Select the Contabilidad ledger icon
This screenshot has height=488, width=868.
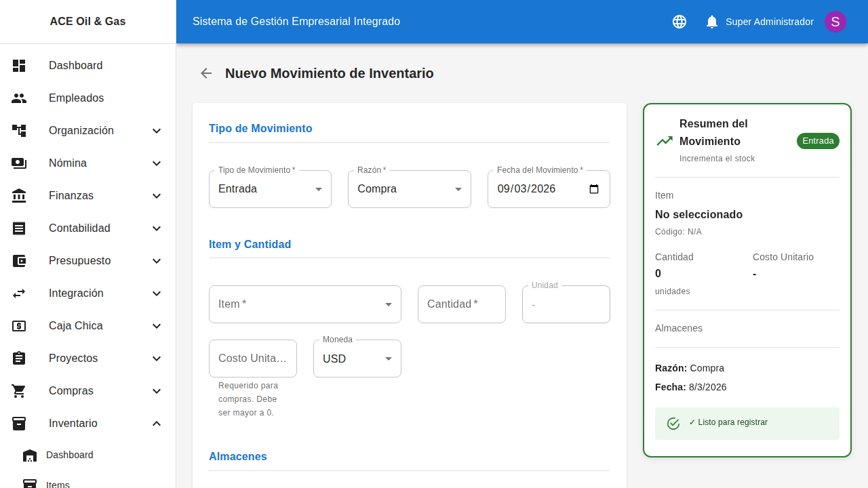click(x=19, y=228)
